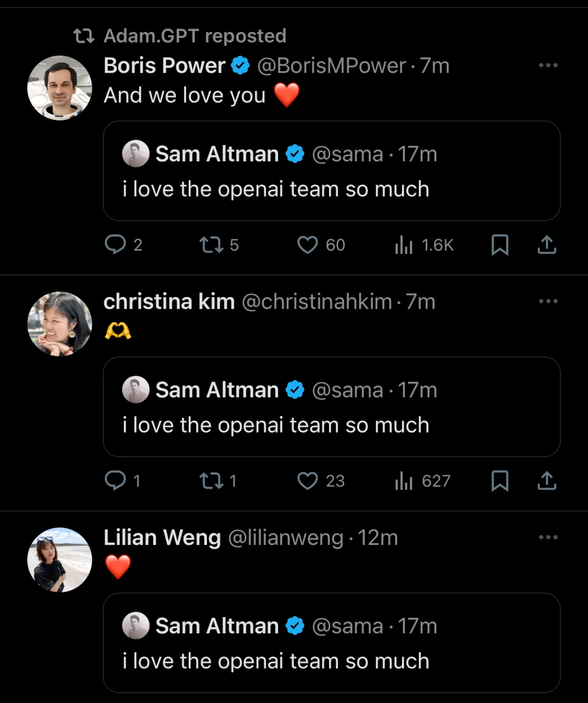Screen dimensions: 588x703
Task: Bookmark Boris Power's tweet
Action: pos(500,245)
